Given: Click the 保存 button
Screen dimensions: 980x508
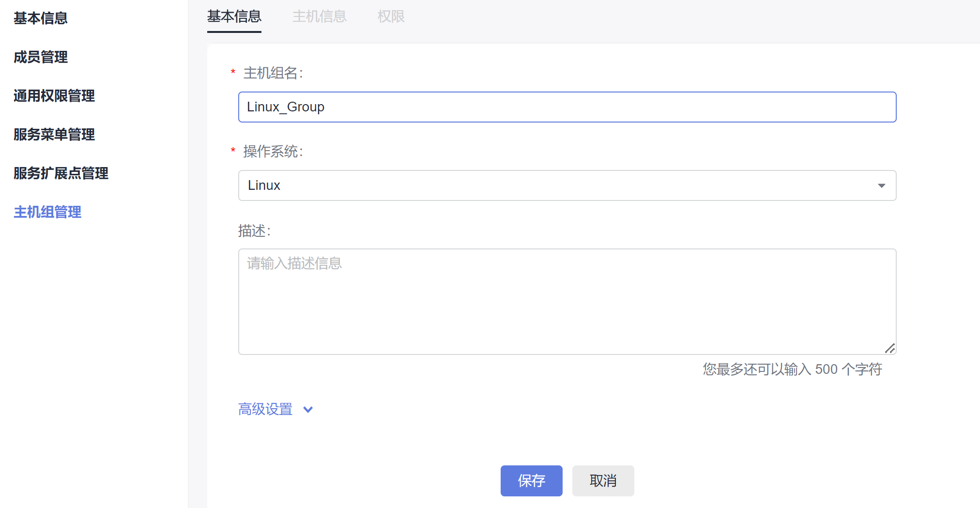Looking at the screenshot, I should tap(531, 480).
